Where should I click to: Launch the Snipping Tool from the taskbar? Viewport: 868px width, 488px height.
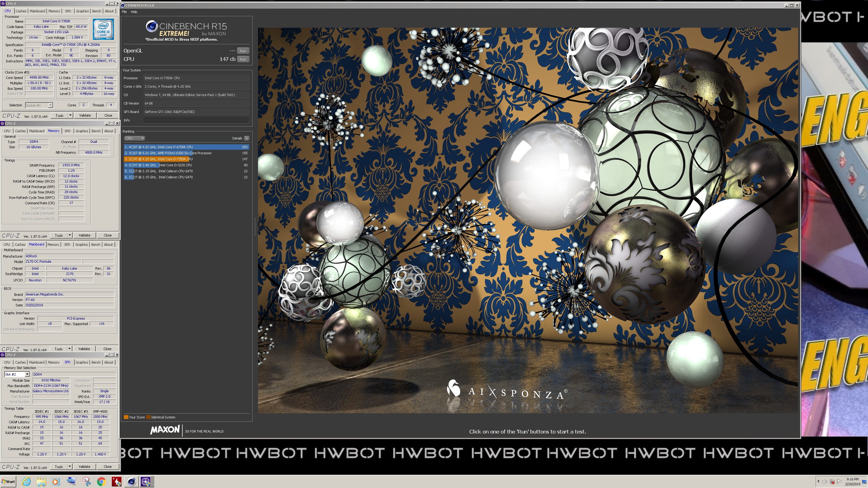[x=86, y=482]
